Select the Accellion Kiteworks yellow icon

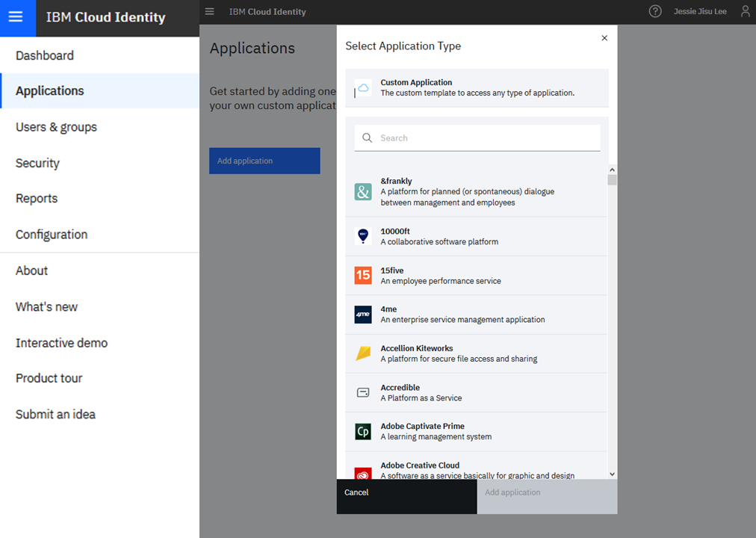pos(363,353)
